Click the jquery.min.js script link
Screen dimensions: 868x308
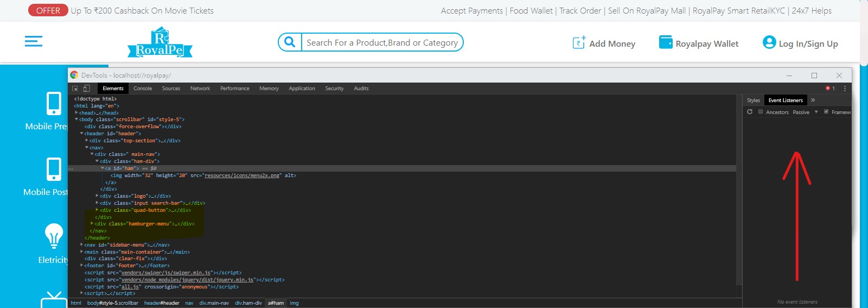[x=187, y=280]
